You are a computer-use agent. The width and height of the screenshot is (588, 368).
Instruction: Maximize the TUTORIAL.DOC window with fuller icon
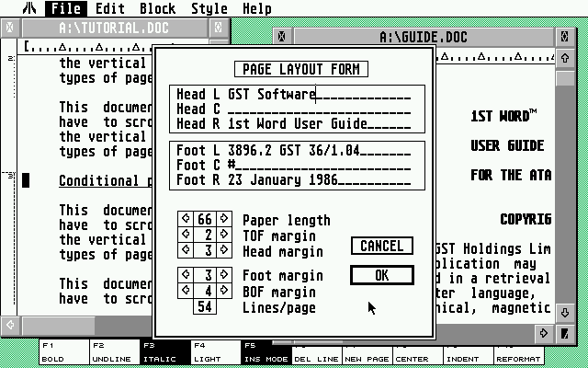point(219,28)
